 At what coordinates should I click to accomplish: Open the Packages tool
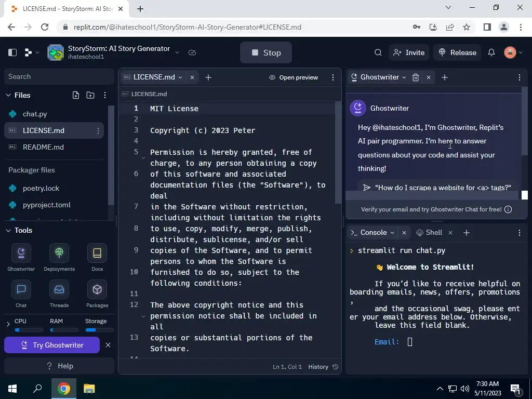point(97,294)
